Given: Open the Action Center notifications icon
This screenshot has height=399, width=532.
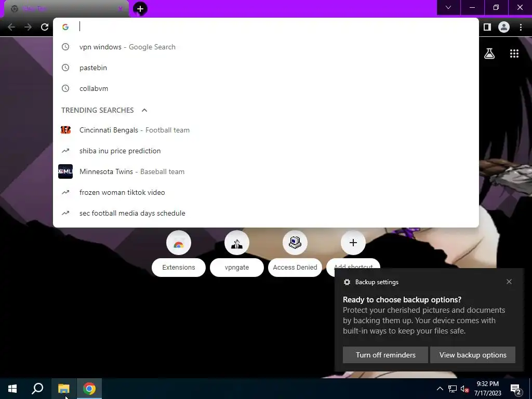Looking at the screenshot, I should pos(516,389).
